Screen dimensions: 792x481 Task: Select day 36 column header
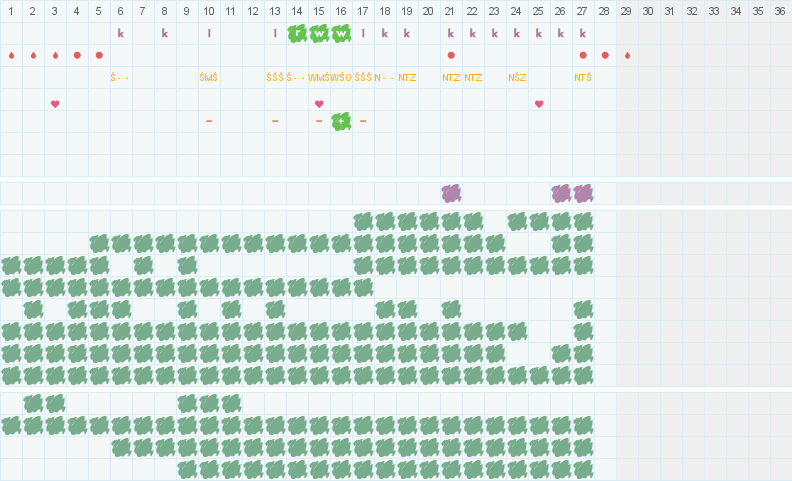(x=781, y=11)
